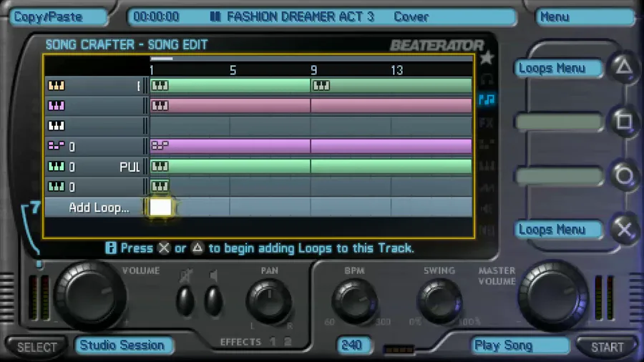
Task: Click the 'PUL' track name
Action: [x=130, y=167]
